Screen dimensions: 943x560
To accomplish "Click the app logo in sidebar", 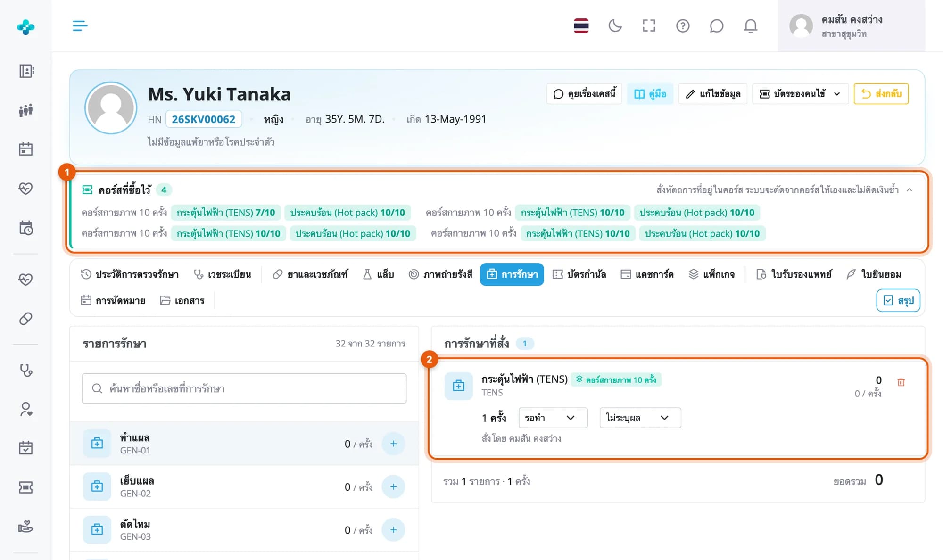I will click(25, 27).
